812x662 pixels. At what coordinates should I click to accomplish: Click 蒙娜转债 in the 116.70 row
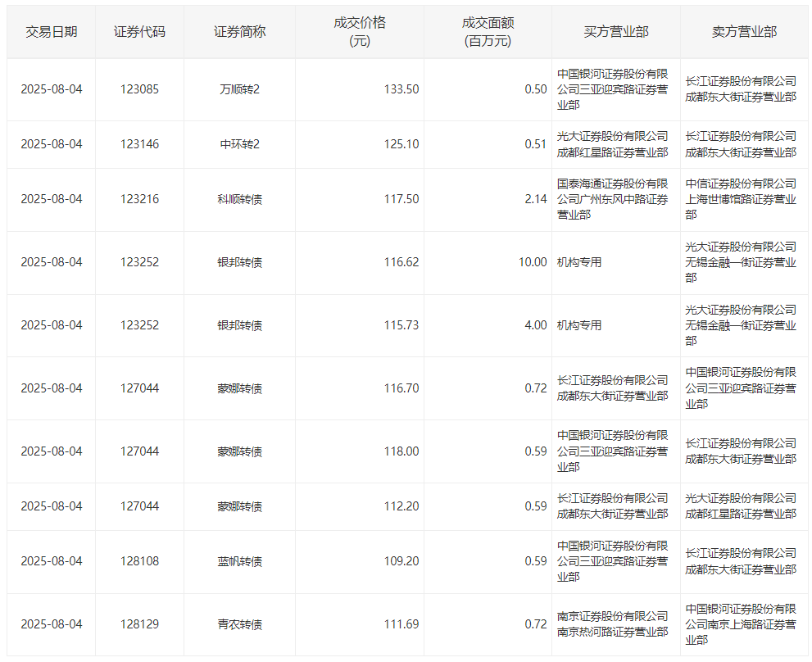coord(239,388)
